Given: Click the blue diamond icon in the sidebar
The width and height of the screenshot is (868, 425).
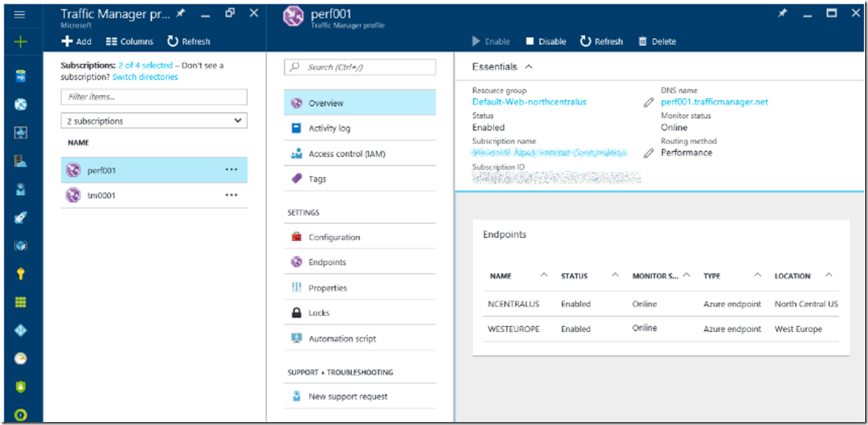Looking at the screenshot, I should click(20, 330).
